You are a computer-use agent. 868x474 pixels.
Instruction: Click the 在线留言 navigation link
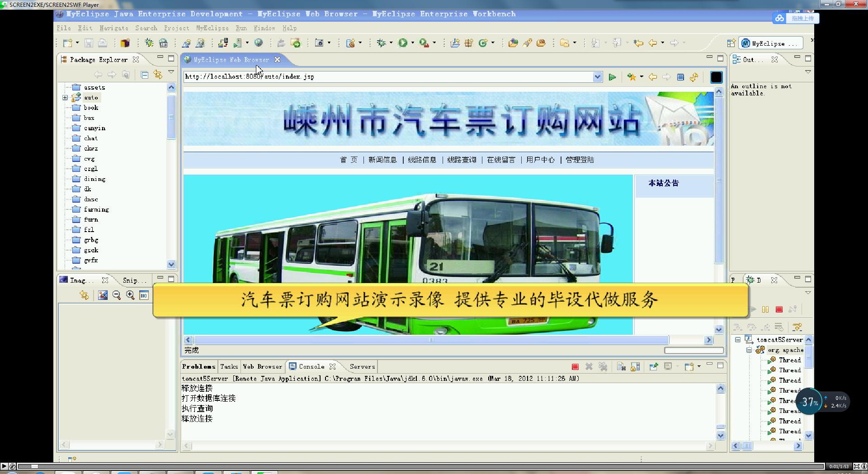501,160
